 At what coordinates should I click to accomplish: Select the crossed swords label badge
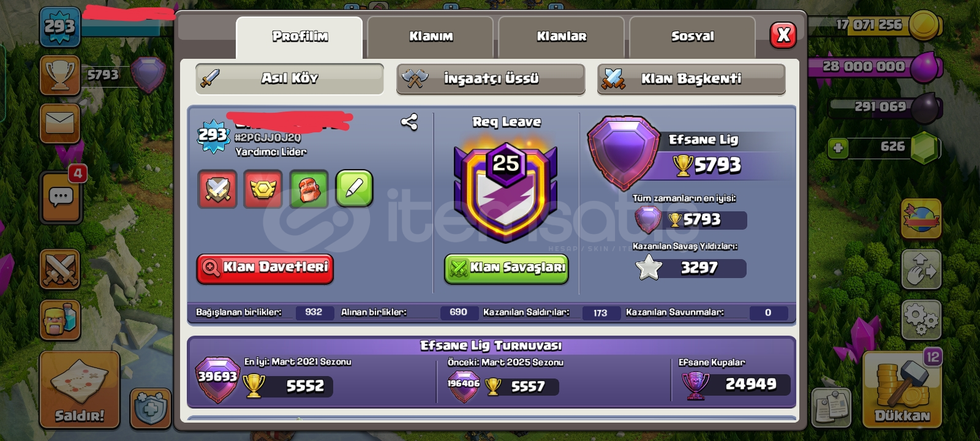(217, 189)
